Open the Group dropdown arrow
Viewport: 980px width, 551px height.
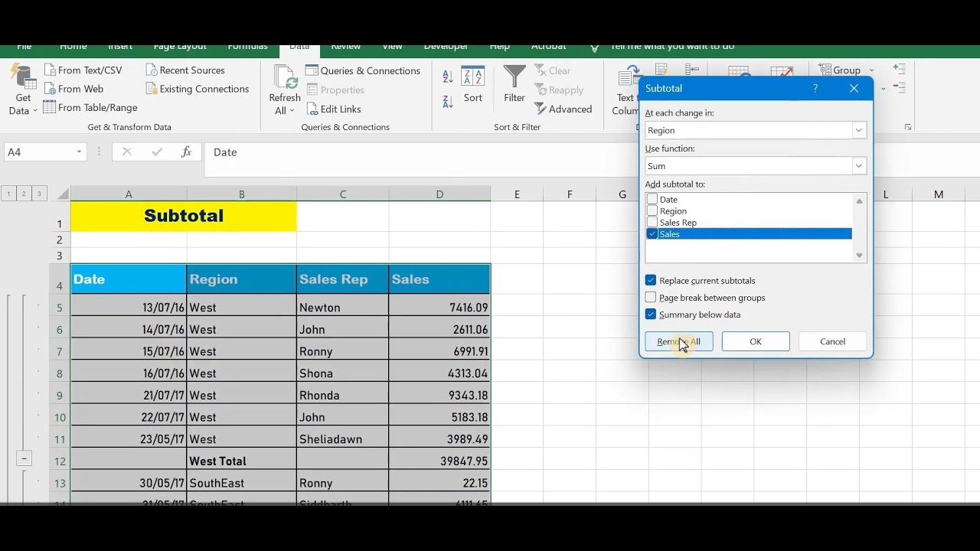point(871,70)
